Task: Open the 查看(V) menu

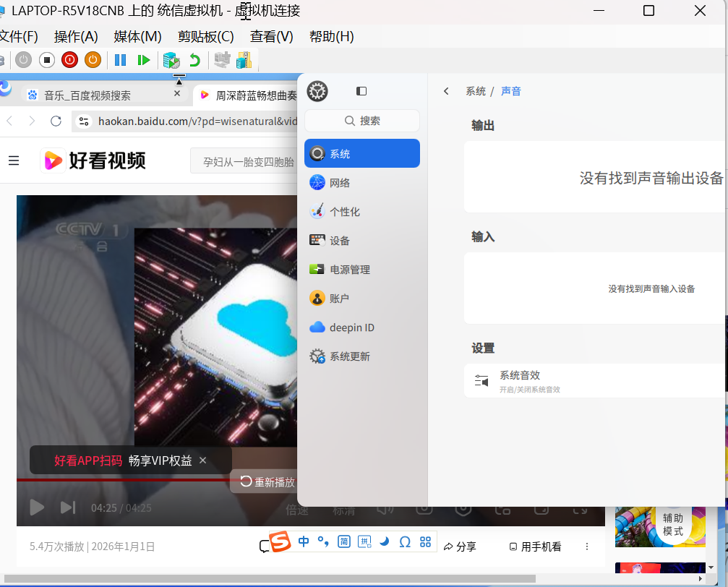Action: [x=272, y=36]
